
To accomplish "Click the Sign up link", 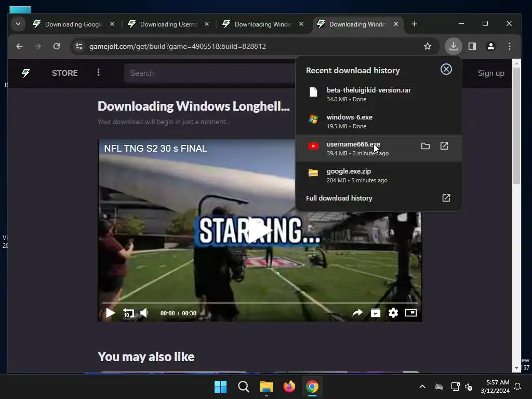I will 490,73.
